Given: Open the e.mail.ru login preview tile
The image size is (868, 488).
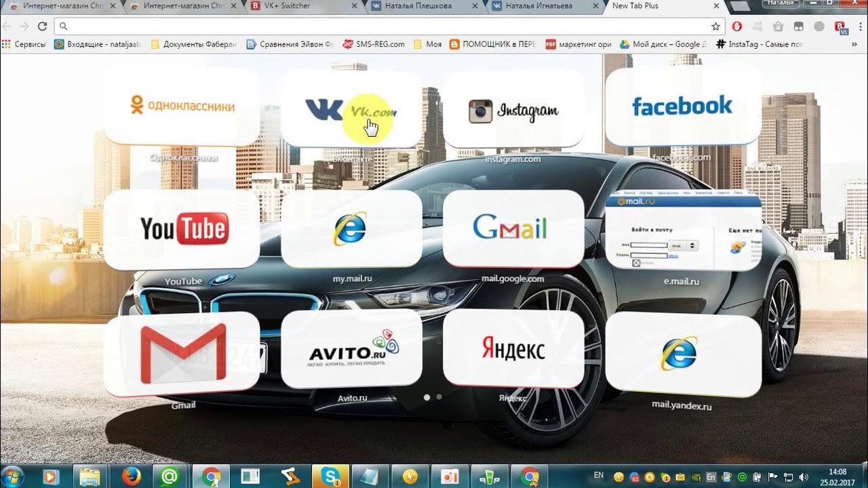Looking at the screenshot, I should click(683, 230).
